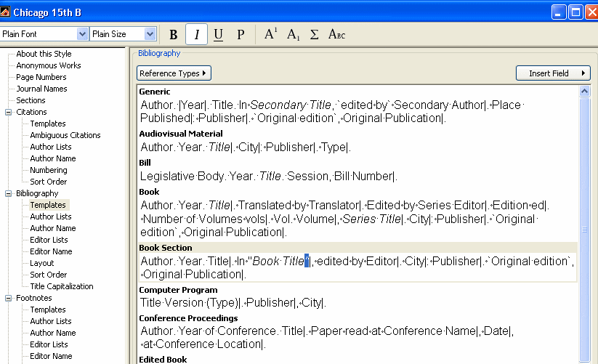Image resolution: width=598 pixels, height=364 pixels.
Task: Open Editor Lists under Footnotes
Action: pos(49,344)
